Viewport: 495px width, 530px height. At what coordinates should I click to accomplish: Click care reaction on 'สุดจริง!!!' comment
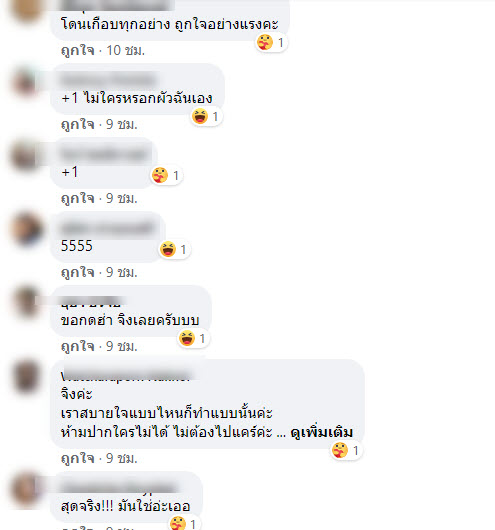tap(185, 523)
